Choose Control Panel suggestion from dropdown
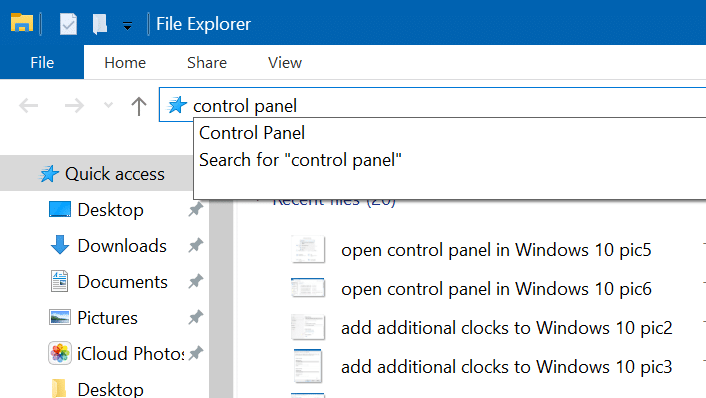 click(x=252, y=133)
